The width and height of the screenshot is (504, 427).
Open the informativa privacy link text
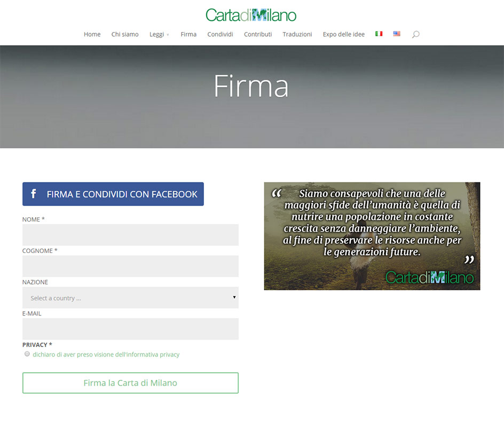point(106,354)
